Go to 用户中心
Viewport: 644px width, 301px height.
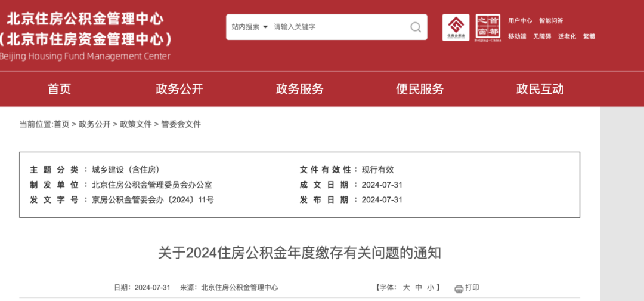tap(520, 20)
